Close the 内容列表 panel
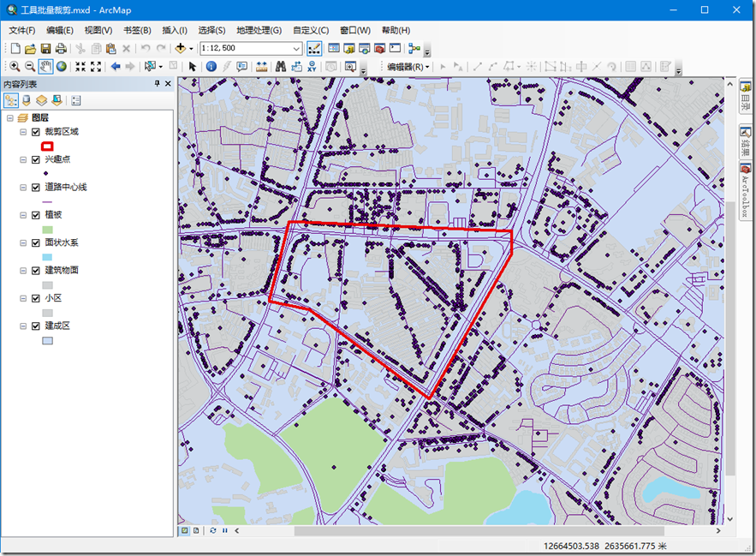The image size is (756, 556). click(x=168, y=84)
